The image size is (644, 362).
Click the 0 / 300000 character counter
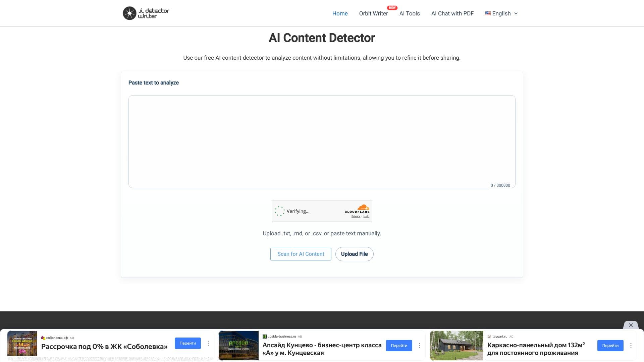500,185
